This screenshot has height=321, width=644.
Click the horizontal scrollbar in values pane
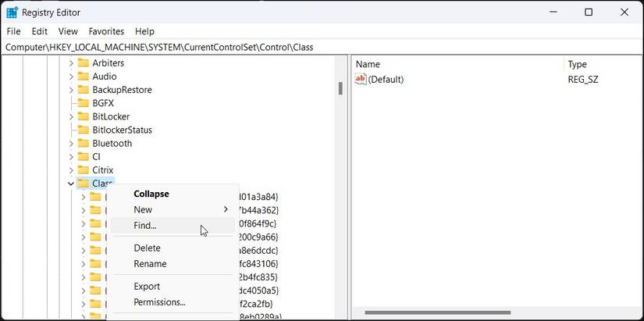click(468, 313)
